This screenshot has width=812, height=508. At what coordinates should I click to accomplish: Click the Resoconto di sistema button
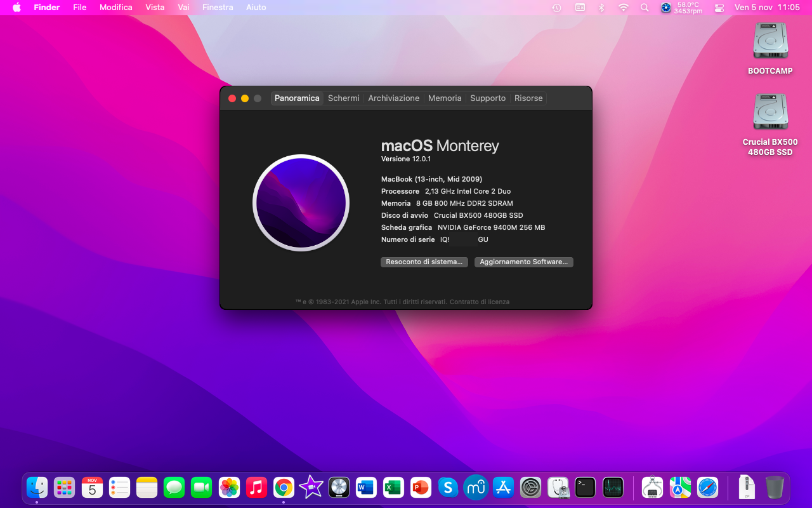point(424,262)
